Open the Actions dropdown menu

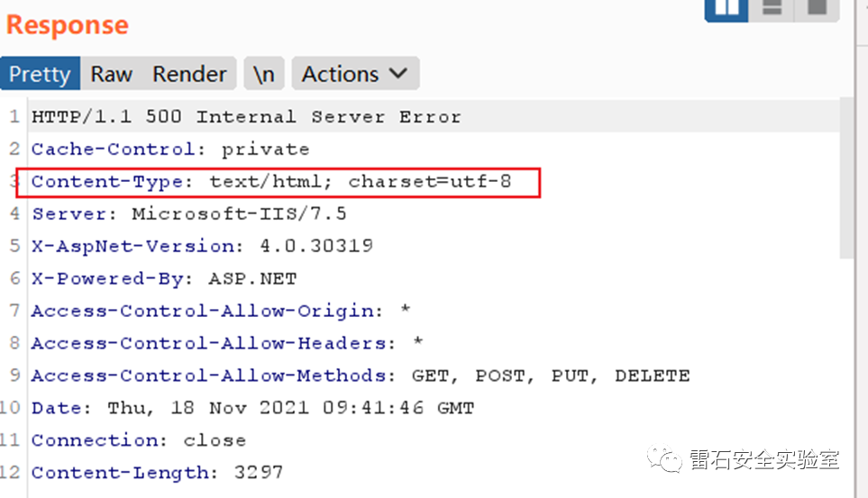(354, 74)
